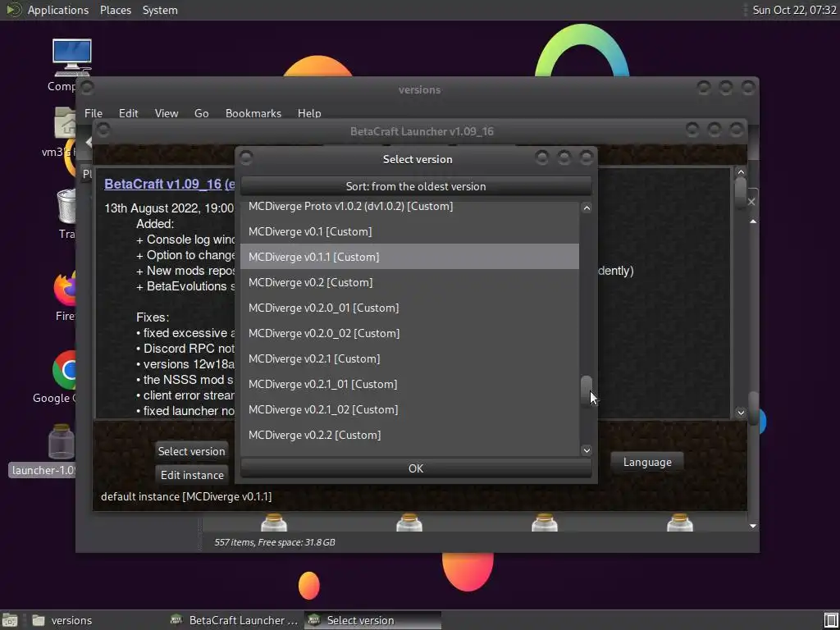Select MCDiverge v0.2.1_02 [Custom]
This screenshot has height=630, width=840.
pyautogui.click(x=409, y=409)
